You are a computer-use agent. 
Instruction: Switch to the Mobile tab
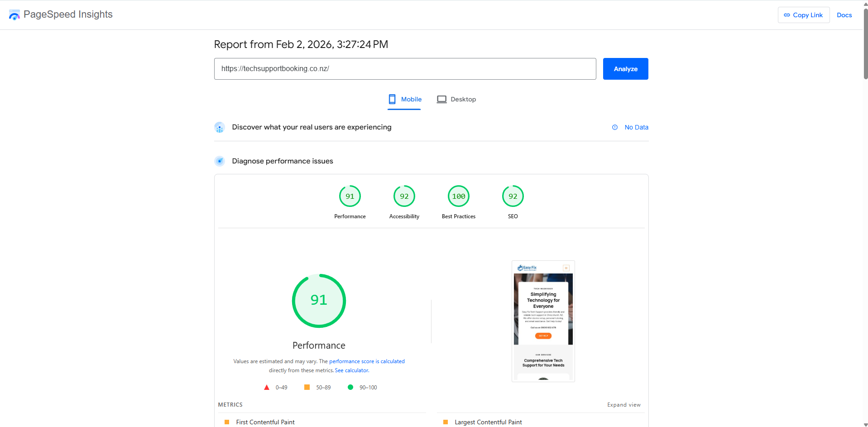tap(405, 99)
